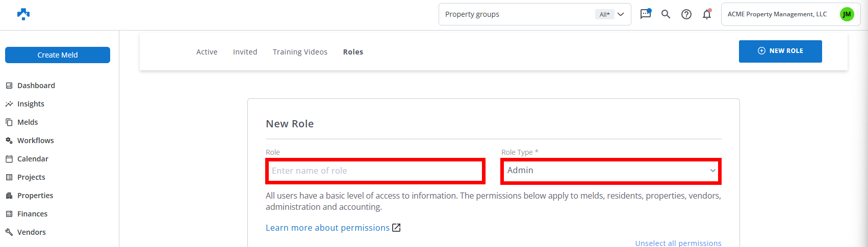Screen dimensions: 868x247
Task: Switch to the Training Videos tab
Action: point(300,52)
